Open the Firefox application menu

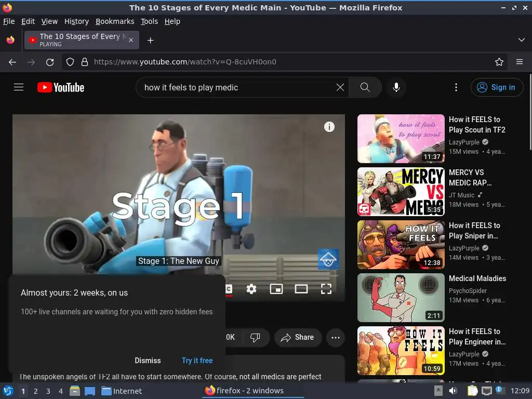pyautogui.click(x=519, y=62)
